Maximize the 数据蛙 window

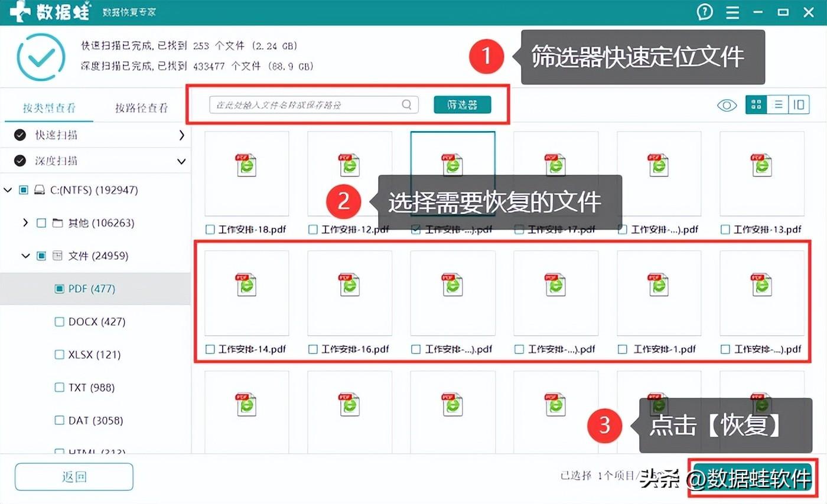coord(783,12)
